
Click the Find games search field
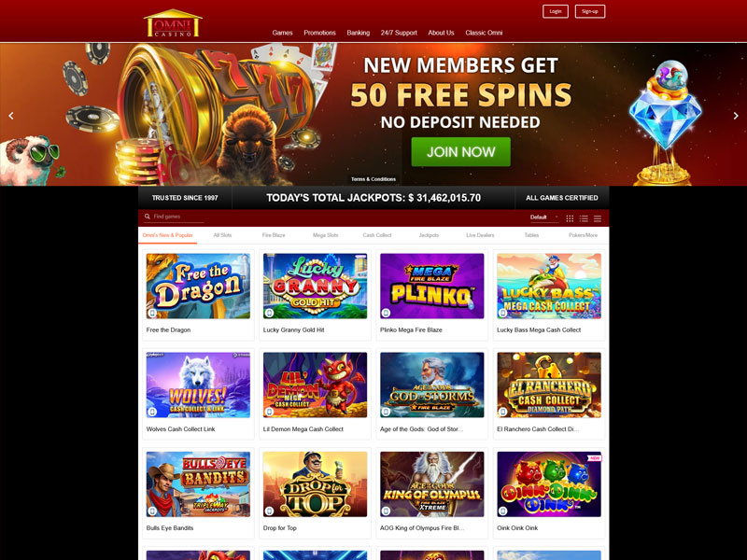tap(175, 217)
